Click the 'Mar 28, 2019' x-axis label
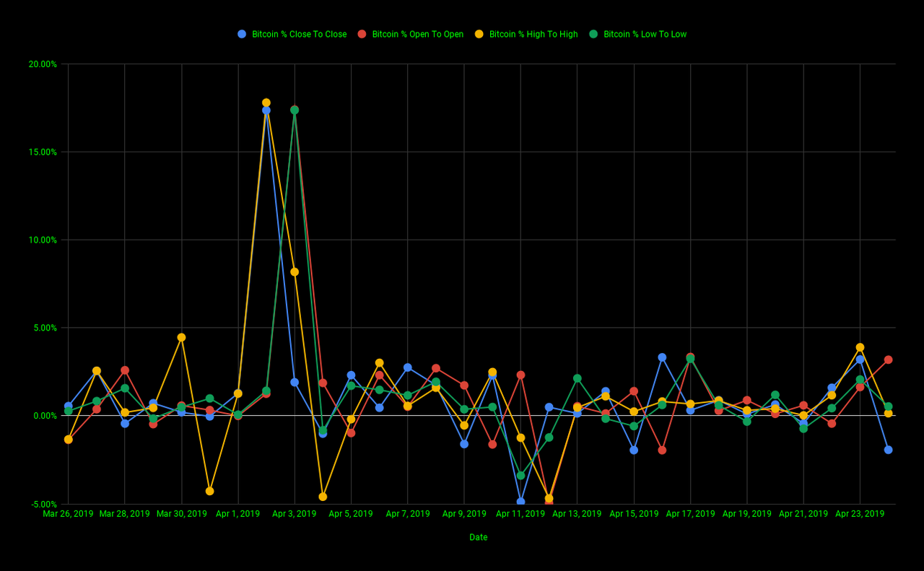The height and width of the screenshot is (571, 924). tap(125, 514)
